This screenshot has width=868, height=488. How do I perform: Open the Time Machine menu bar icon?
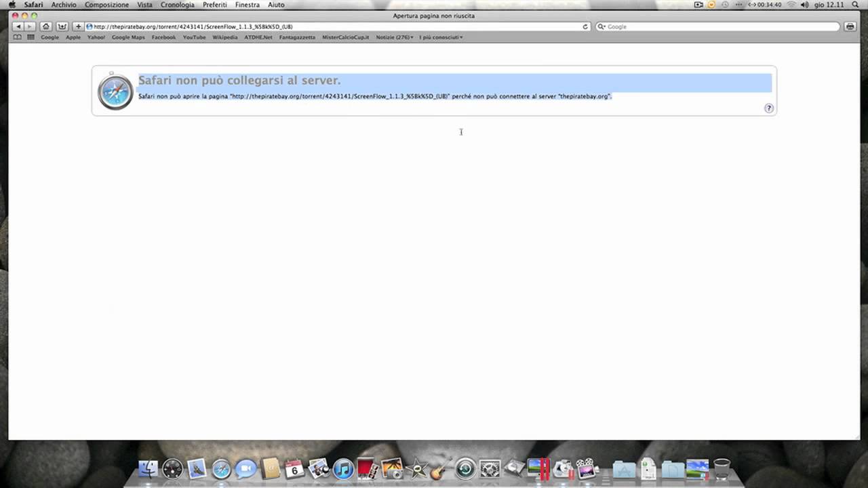coord(725,5)
